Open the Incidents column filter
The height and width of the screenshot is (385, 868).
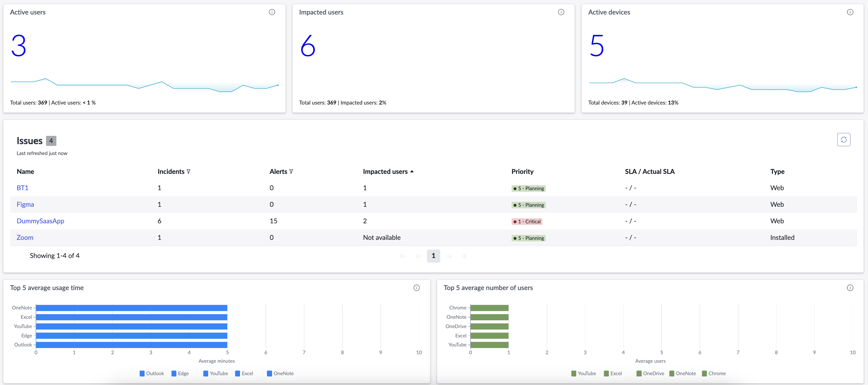coord(188,172)
